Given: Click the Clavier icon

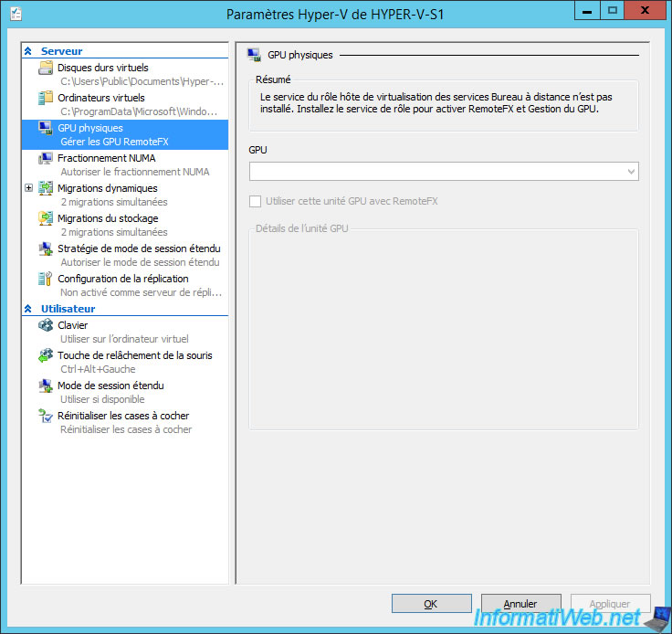Looking at the screenshot, I should [46, 325].
